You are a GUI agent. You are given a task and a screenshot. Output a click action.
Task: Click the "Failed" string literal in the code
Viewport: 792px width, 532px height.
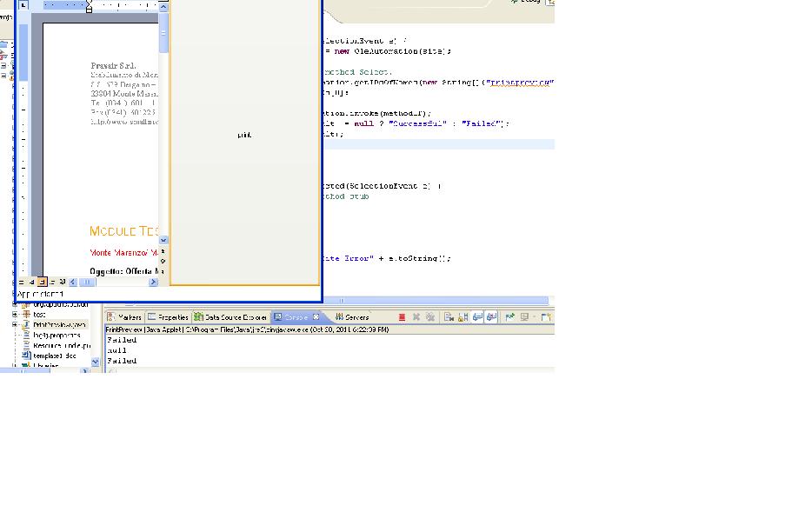click(483, 123)
